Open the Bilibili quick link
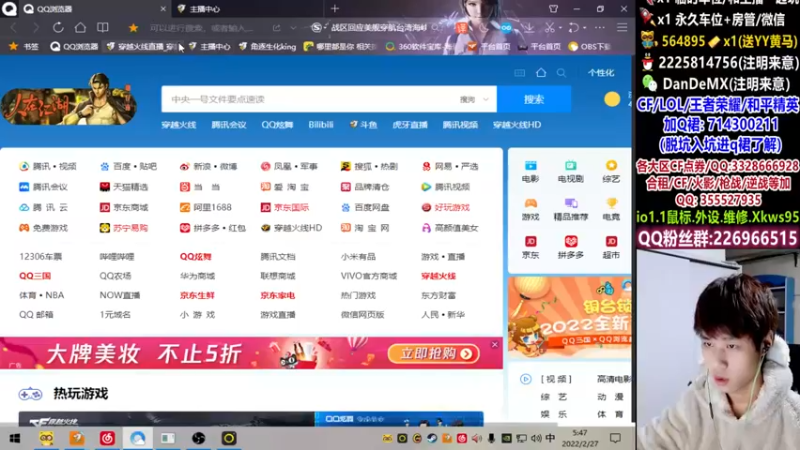 [321, 124]
